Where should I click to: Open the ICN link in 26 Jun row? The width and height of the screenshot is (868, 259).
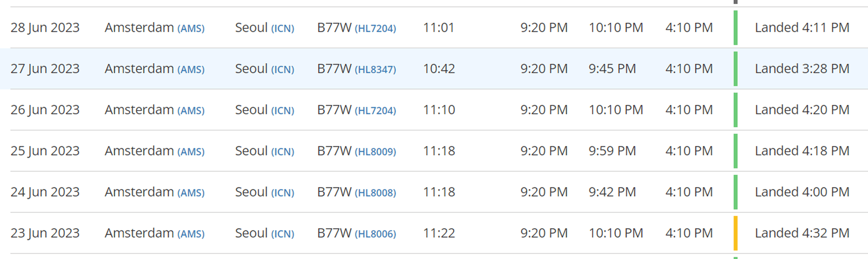tap(283, 111)
